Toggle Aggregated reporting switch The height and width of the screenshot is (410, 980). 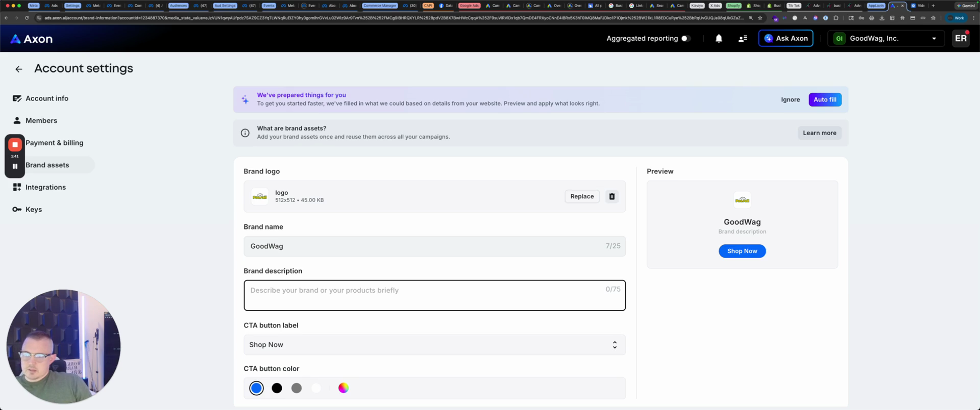pyautogui.click(x=686, y=38)
